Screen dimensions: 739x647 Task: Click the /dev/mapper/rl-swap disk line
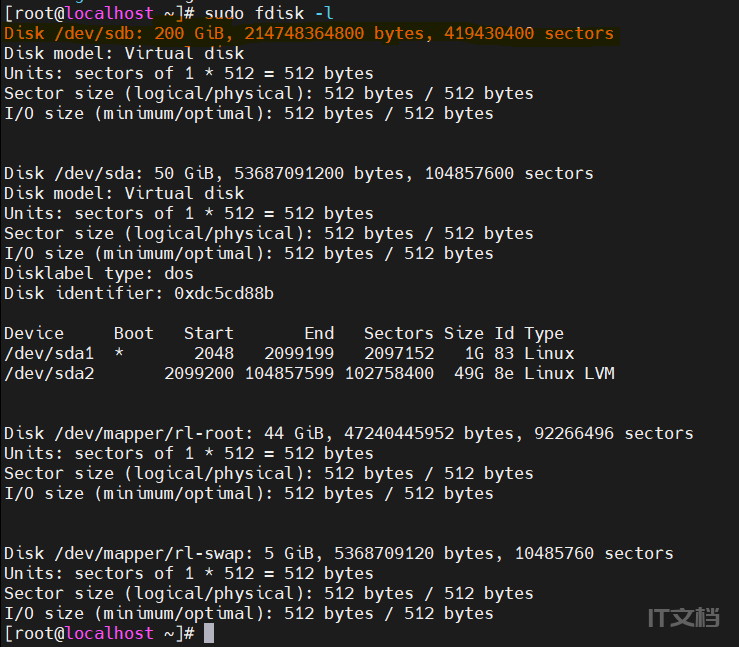[x=338, y=553]
